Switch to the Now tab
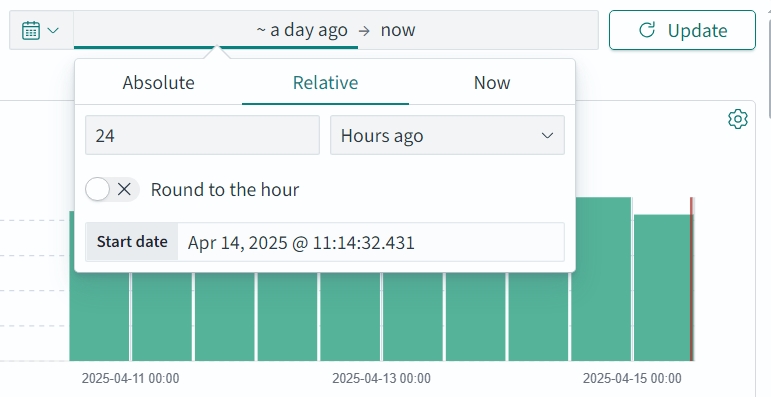The width and height of the screenshot is (771, 397). 492,82
